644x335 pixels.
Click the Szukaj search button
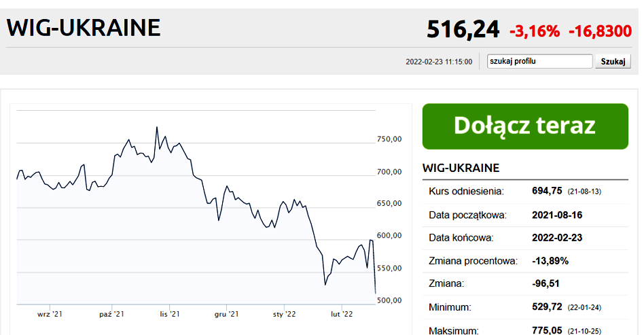click(x=613, y=61)
